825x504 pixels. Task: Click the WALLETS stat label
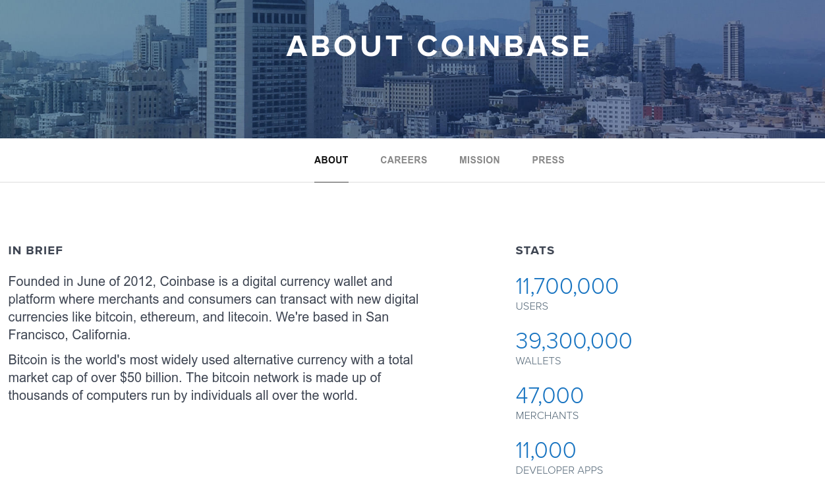538,361
